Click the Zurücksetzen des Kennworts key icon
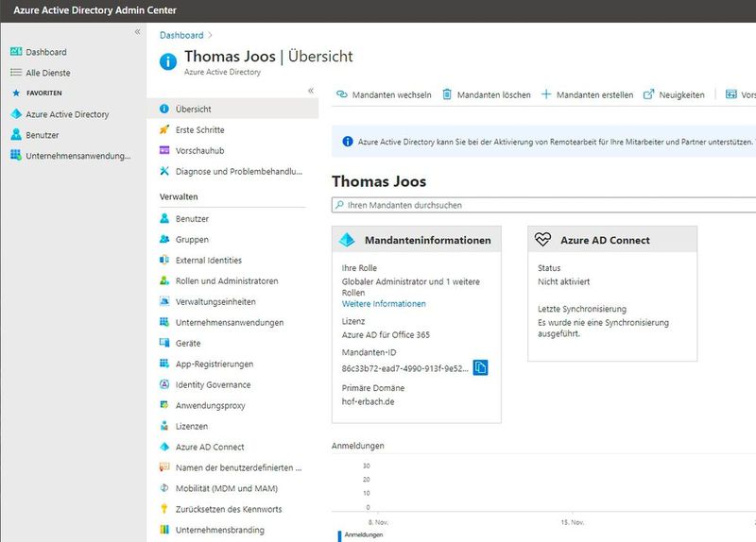The width and height of the screenshot is (756, 542). coord(164,509)
